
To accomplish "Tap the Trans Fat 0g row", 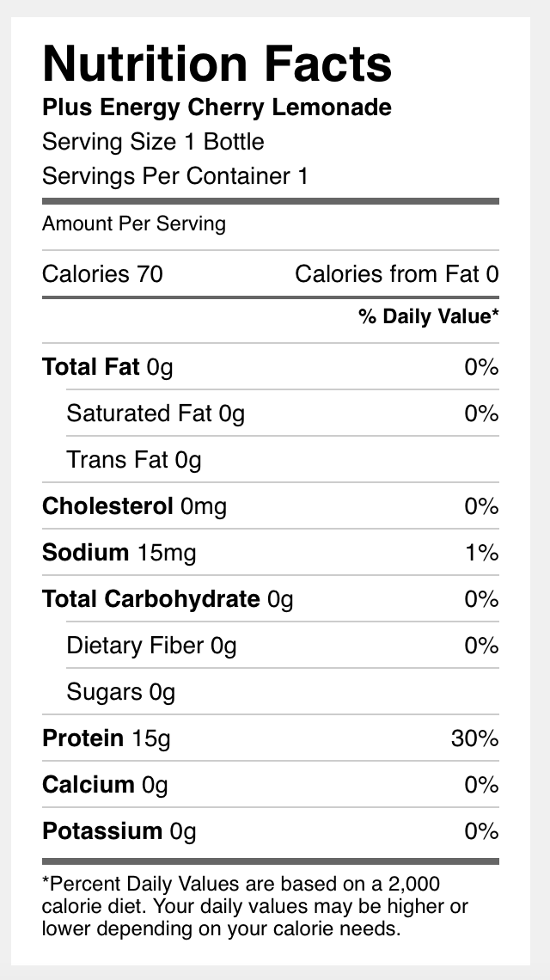I will 134,461.
